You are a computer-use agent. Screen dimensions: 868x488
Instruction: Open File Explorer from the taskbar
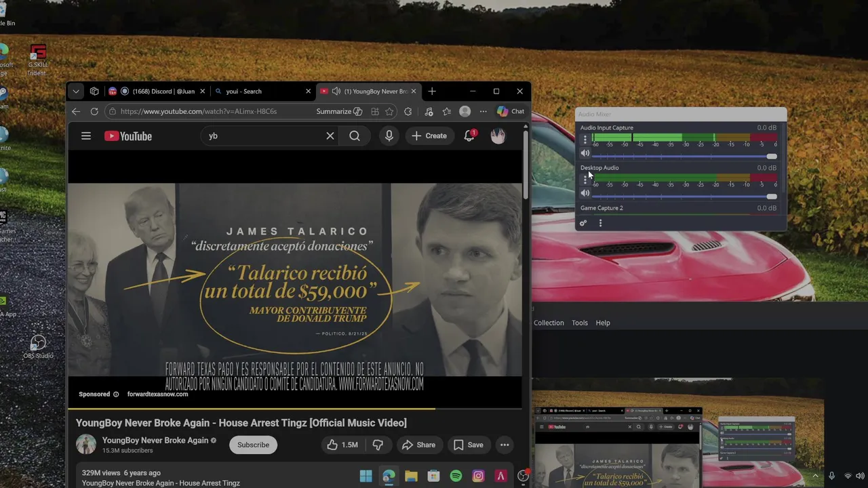pos(411,476)
